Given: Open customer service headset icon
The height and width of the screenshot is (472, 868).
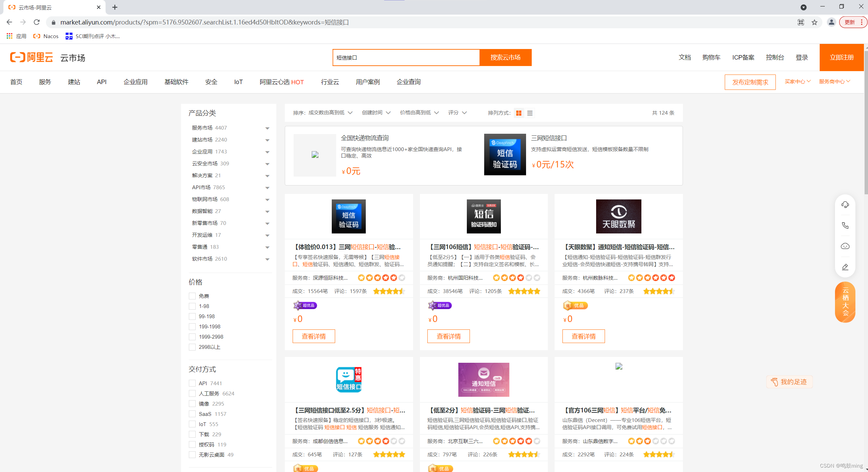Looking at the screenshot, I should [845, 205].
